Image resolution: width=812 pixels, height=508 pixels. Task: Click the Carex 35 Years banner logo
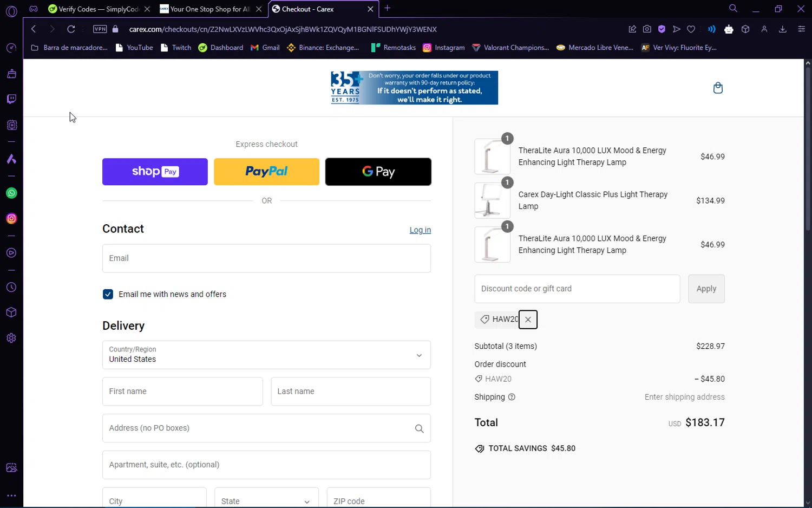[414, 88]
